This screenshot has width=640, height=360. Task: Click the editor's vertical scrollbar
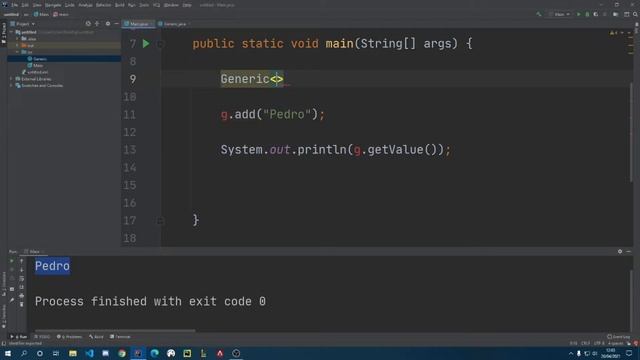point(631,132)
